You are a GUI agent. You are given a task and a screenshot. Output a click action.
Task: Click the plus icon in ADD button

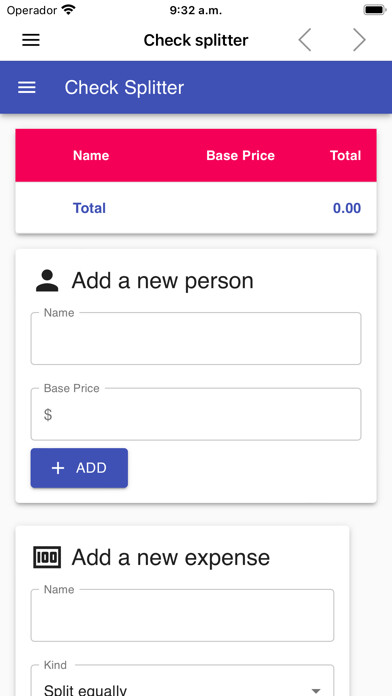pos(58,468)
